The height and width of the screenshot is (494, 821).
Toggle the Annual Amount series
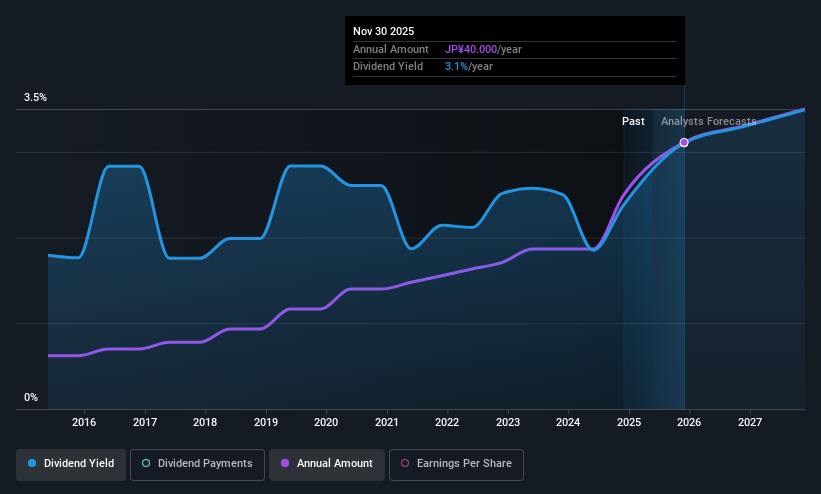[x=327, y=464]
